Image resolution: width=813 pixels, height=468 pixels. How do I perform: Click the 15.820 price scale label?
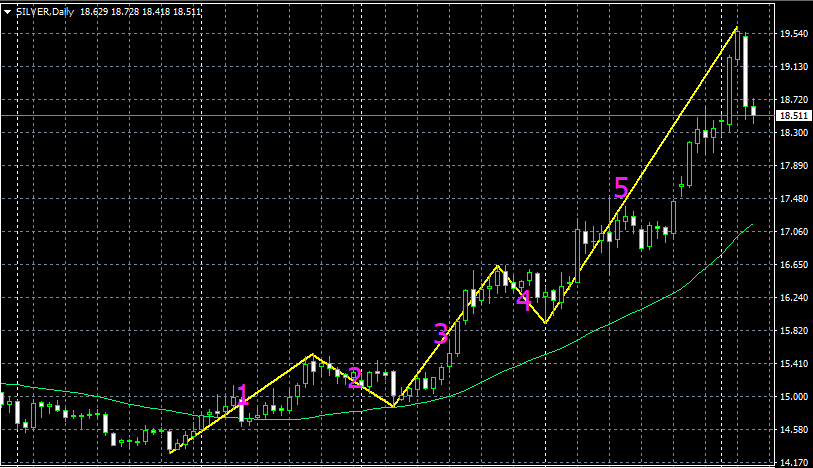pos(794,330)
